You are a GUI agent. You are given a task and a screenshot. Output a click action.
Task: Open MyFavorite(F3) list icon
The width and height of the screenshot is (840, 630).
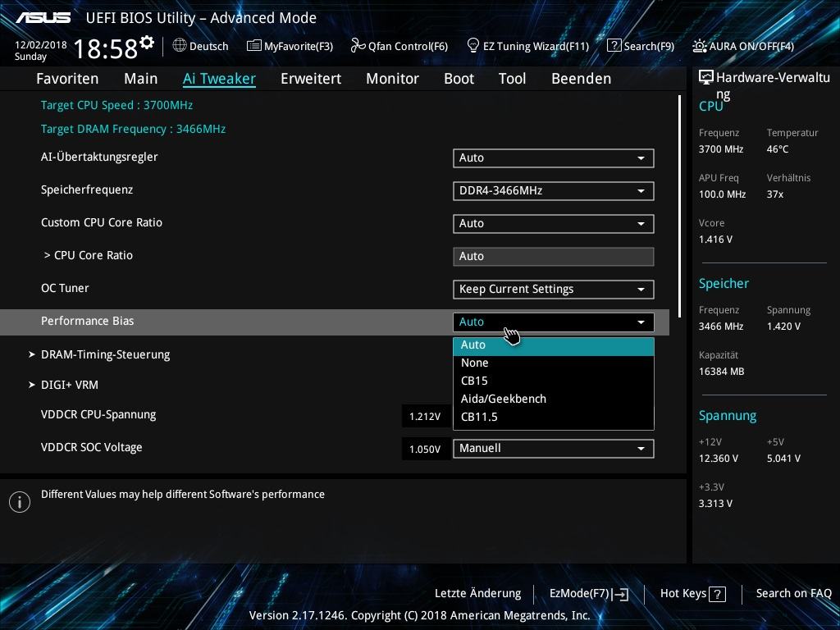[254, 46]
